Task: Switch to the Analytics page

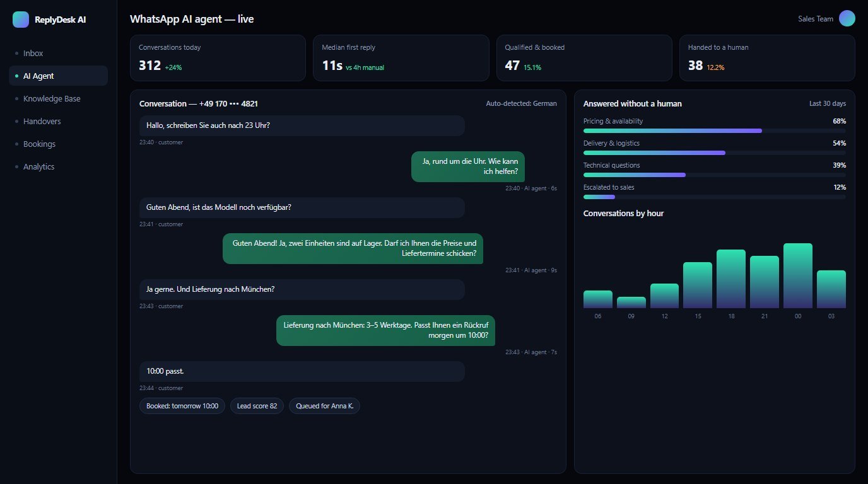Action: (x=58, y=167)
